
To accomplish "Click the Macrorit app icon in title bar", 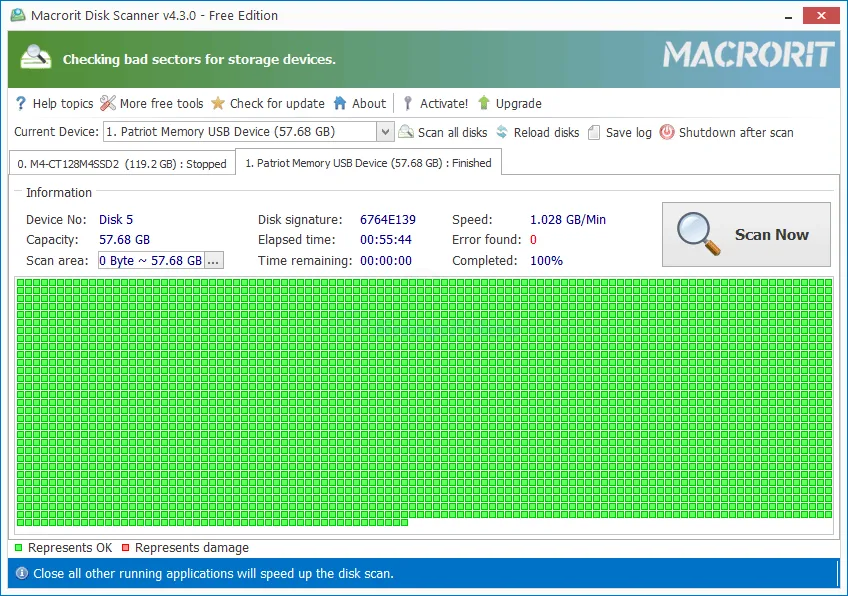I will [18, 15].
